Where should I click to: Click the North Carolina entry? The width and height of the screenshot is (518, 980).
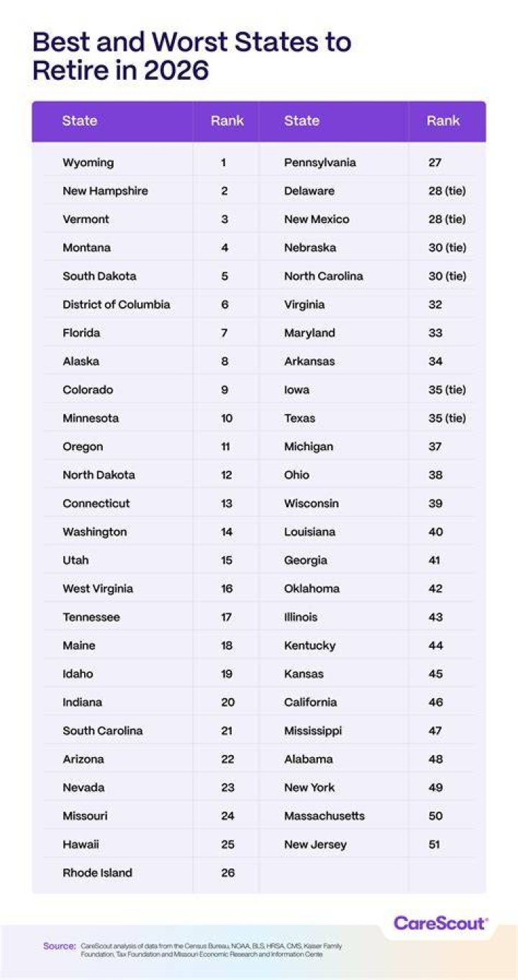tap(324, 276)
